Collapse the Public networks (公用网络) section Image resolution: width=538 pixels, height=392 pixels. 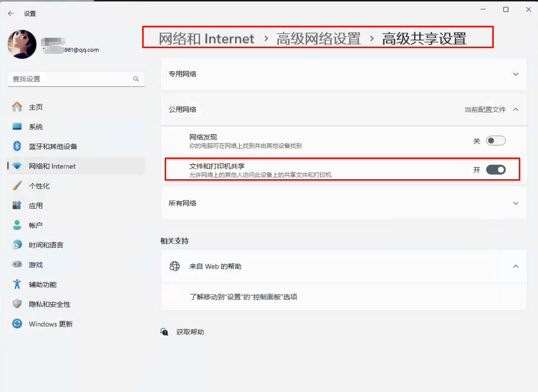click(x=516, y=110)
